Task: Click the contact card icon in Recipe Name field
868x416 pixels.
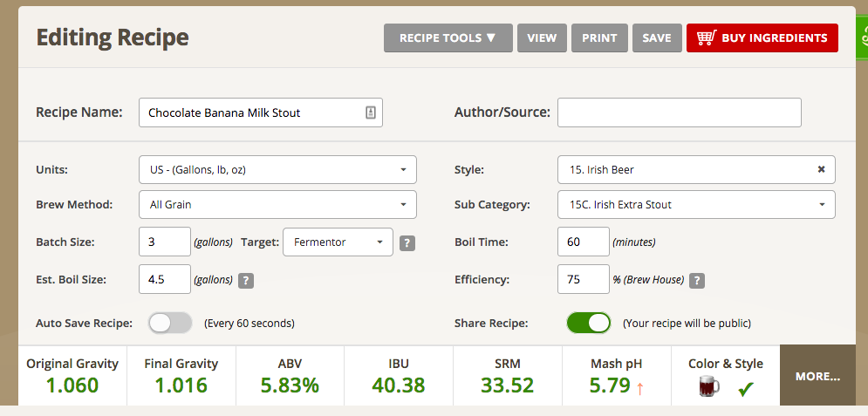Action: 370,113
